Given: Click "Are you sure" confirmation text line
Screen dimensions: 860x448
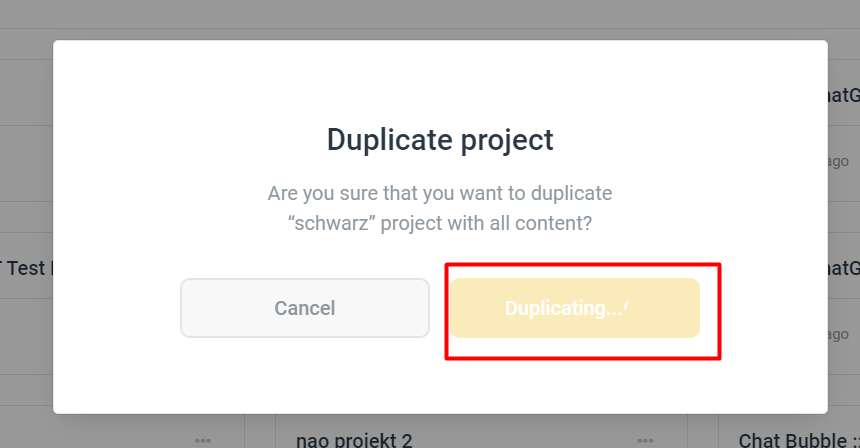Looking at the screenshot, I should point(440,193).
